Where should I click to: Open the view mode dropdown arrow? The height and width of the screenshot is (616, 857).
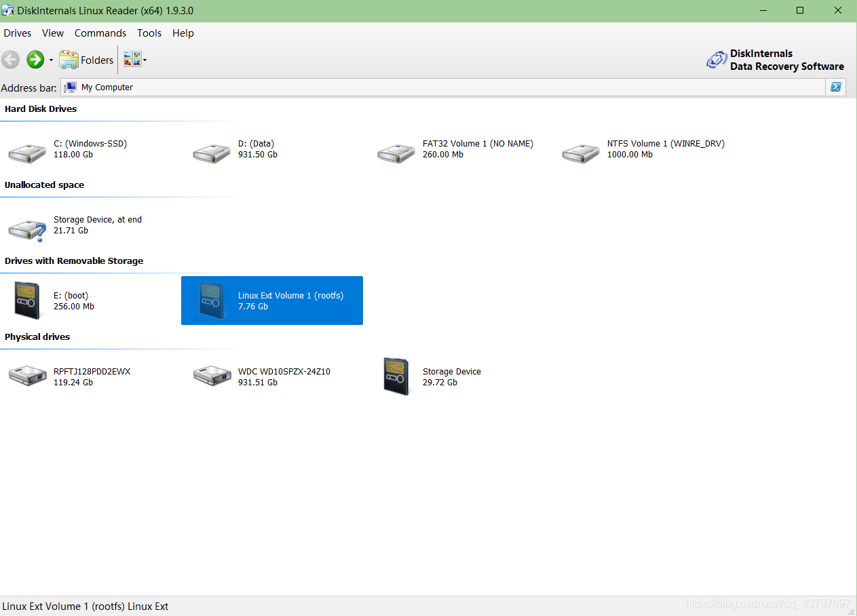145,60
